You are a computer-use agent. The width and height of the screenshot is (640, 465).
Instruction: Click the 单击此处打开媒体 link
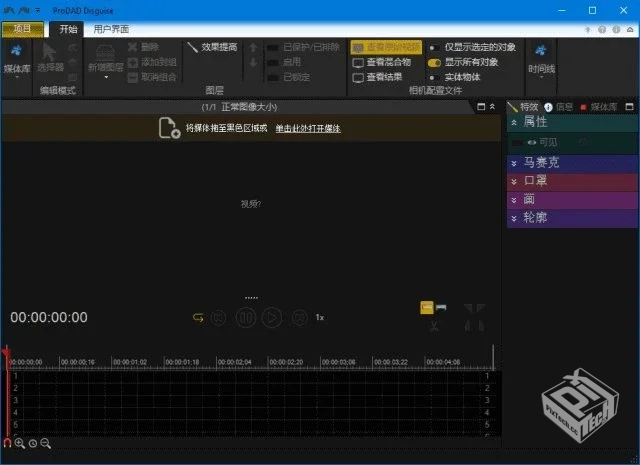click(308, 128)
